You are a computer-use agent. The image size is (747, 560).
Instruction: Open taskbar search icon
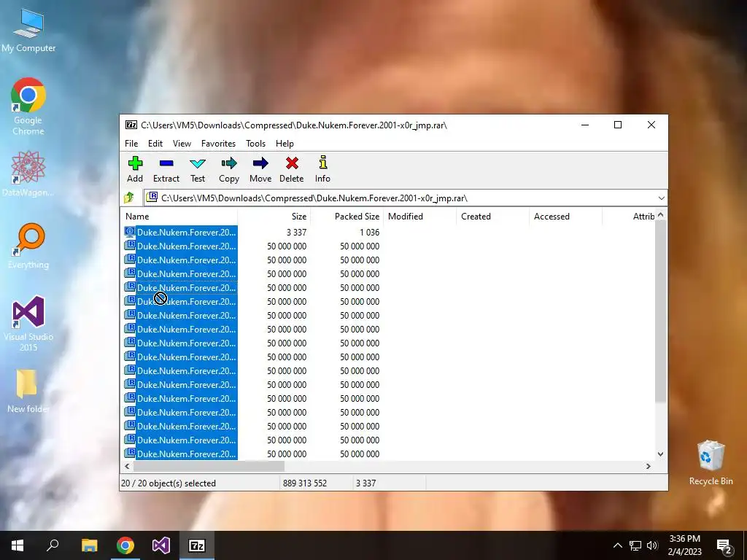point(53,545)
